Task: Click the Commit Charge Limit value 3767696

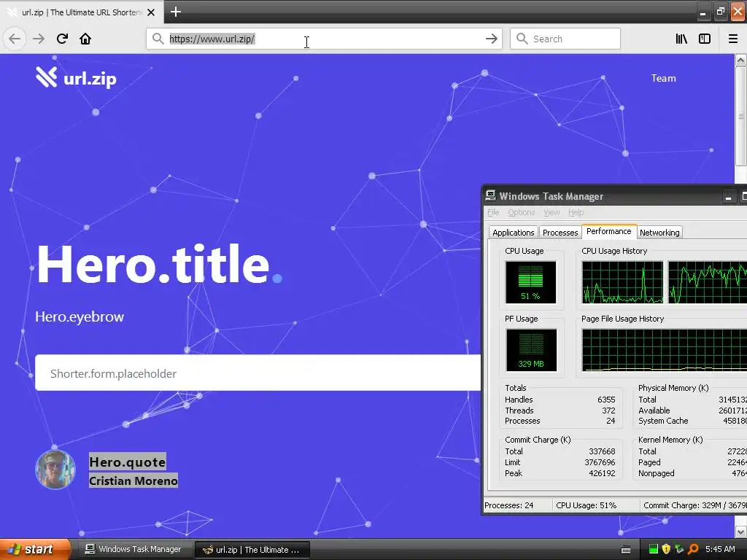Action: click(600, 462)
